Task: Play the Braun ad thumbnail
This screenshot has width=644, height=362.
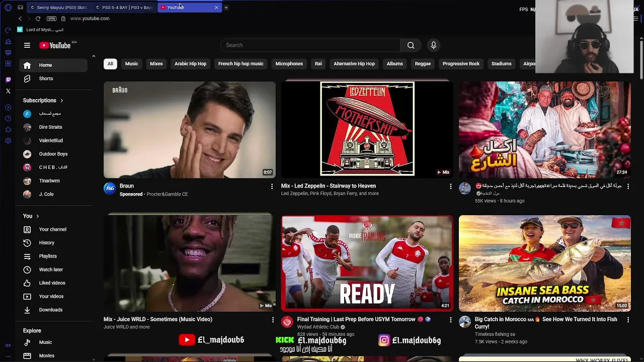Action: coord(190,129)
